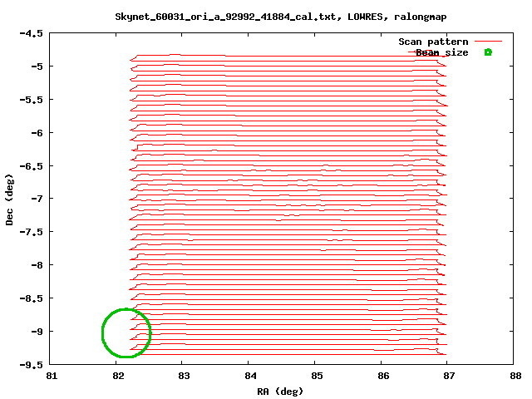The image size is (532, 399).
Task: Click the large green beam circle
Action: pyautogui.click(x=126, y=333)
